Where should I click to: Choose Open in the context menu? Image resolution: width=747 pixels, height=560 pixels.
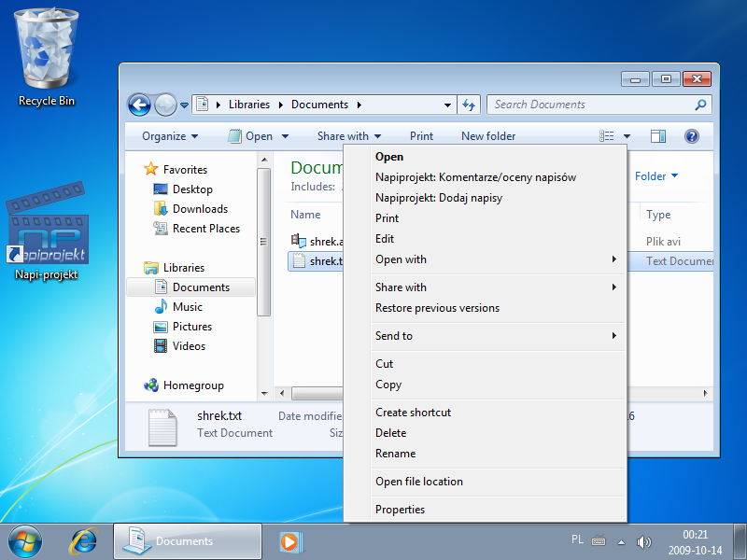pos(499,157)
